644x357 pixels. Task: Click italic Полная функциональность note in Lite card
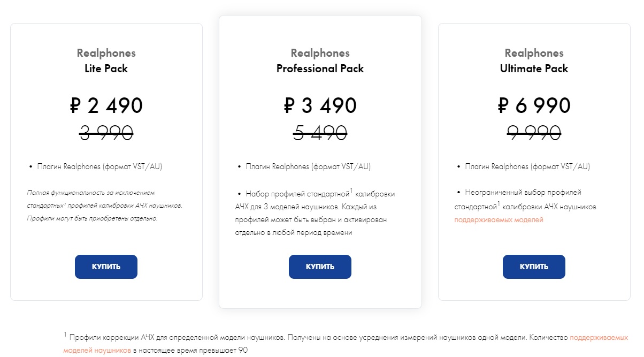pos(104,205)
